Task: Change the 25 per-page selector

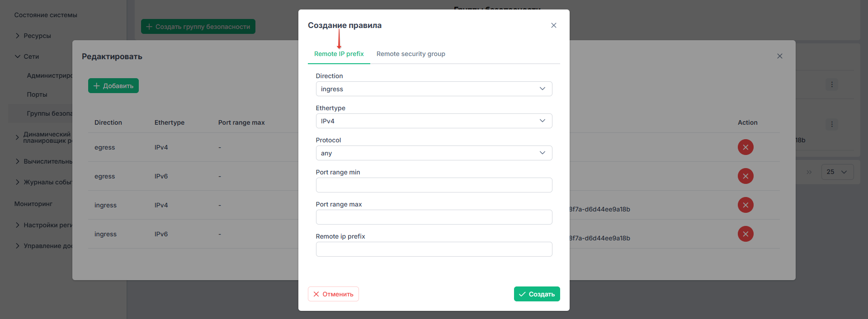Action: point(837,172)
